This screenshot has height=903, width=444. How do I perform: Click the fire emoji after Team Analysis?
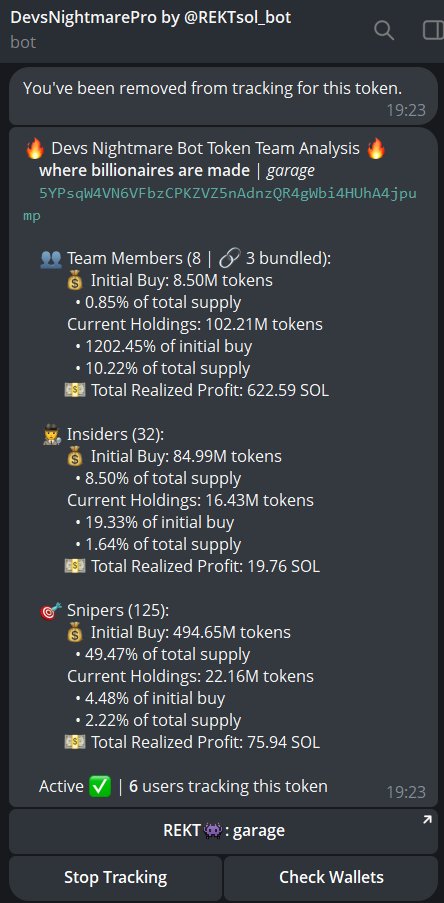[x=376, y=149]
